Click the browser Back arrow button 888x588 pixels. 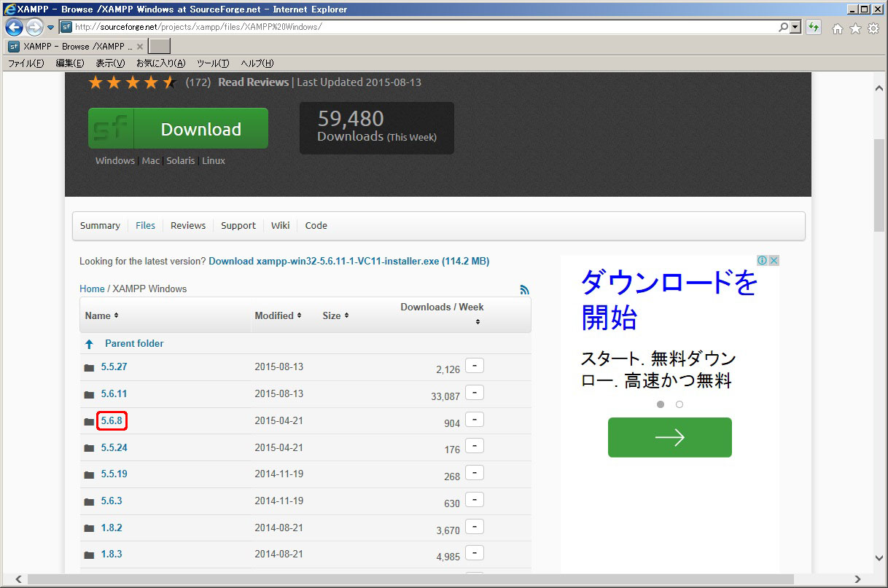(x=14, y=28)
